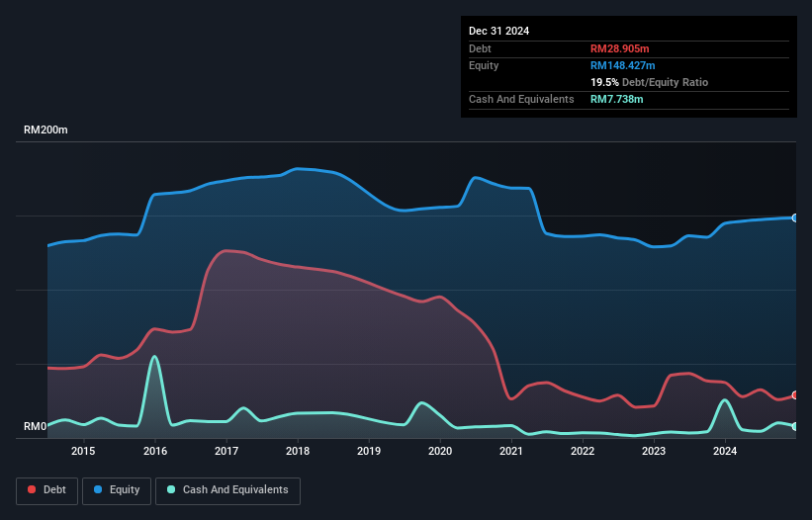Click the 2016 x-axis label
This screenshot has width=812, height=520.
click(155, 451)
